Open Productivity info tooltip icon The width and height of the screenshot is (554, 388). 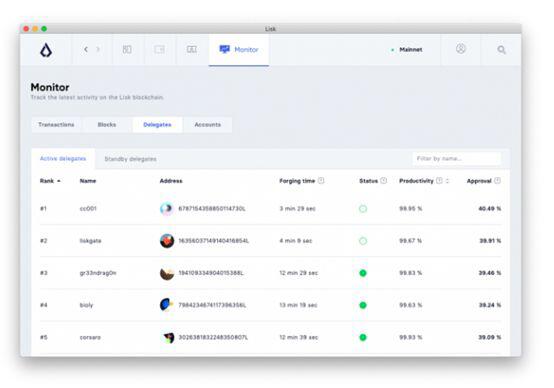coord(439,181)
